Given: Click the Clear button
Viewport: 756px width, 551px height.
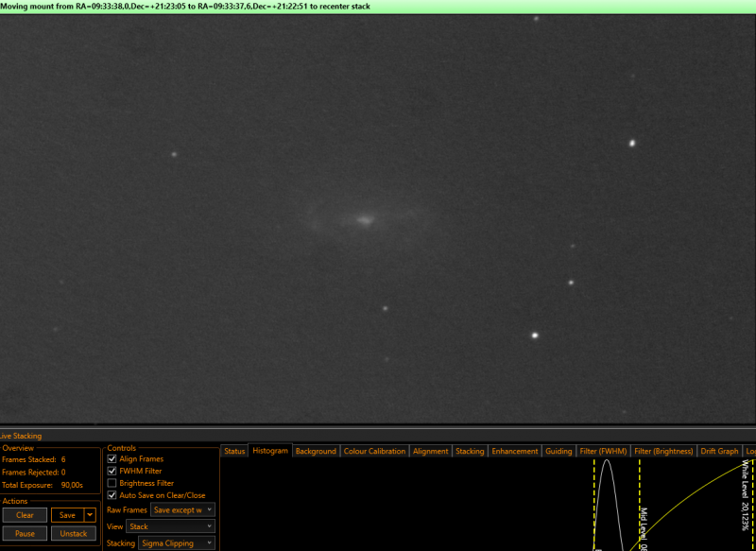Looking at the screenshot, I should pos(25,515).
